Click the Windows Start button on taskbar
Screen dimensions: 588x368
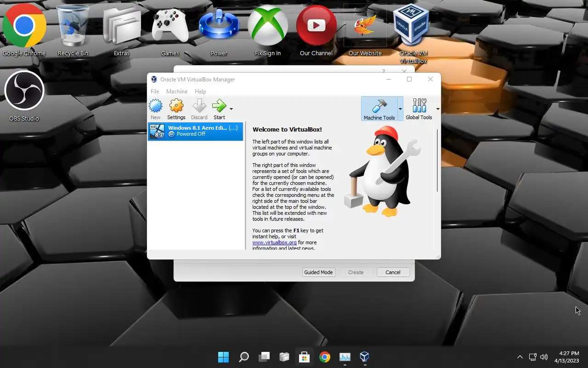click(x=223, y=356)
